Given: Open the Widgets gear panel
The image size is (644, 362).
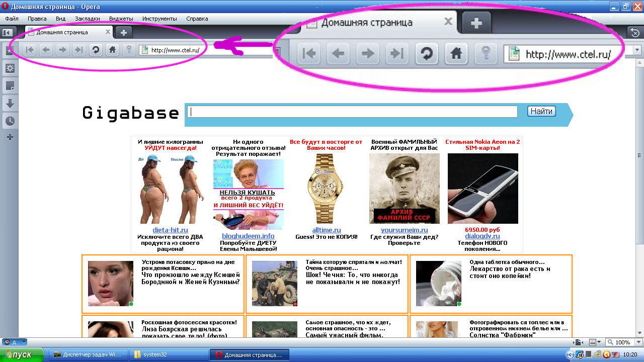Looking at the screenshot, I should click(10, 68).
